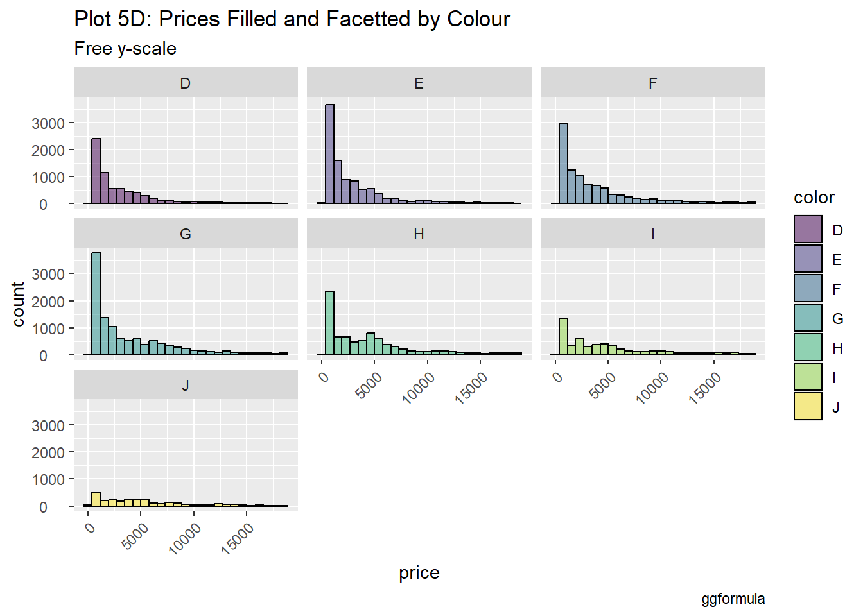The width and height of the screenshot is (863, 616).
Task: Click the "color" legend title
Action: pyautogui.click(x=814, y=198)
